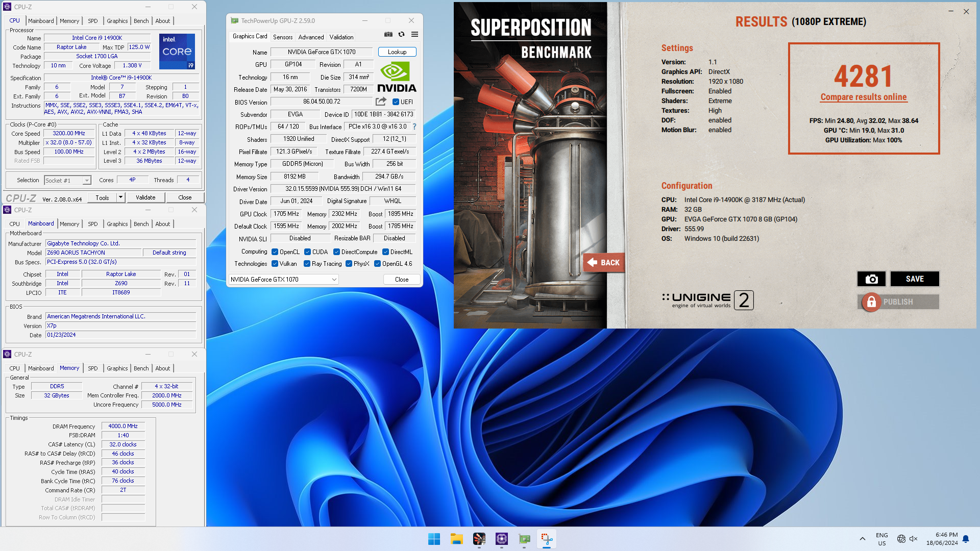Click the BIOS Version field 86.04.50.00.72
The width and height of the screenshot is (980, 551).
tap(322, 102)
